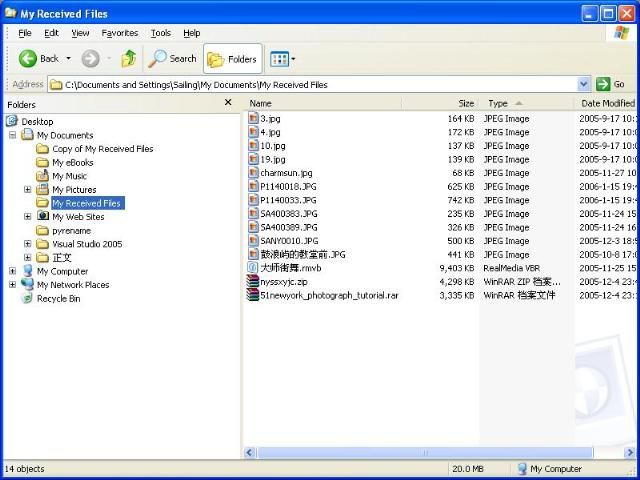
Task: Select the 4.jpg file icon
Action: click(253, 132)
